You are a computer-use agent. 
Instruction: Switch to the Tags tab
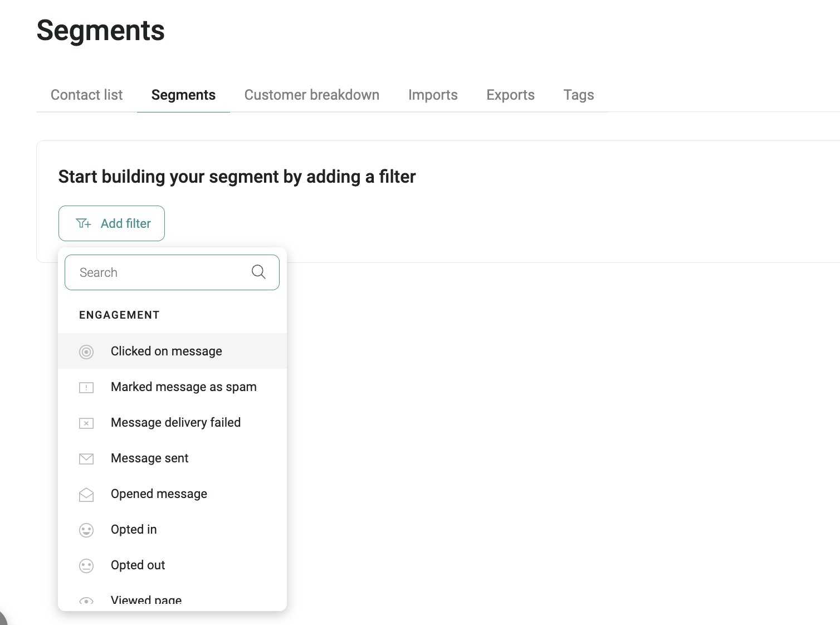coord(579,95)
